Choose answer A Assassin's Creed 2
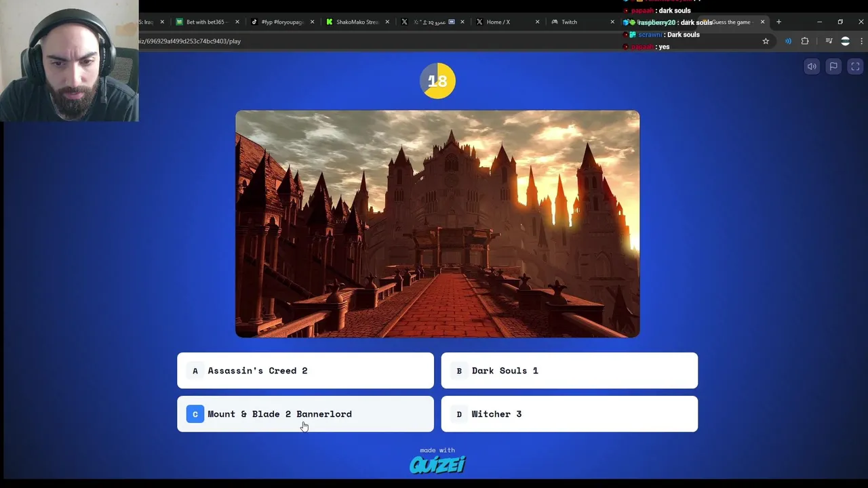 pos(305,371)
